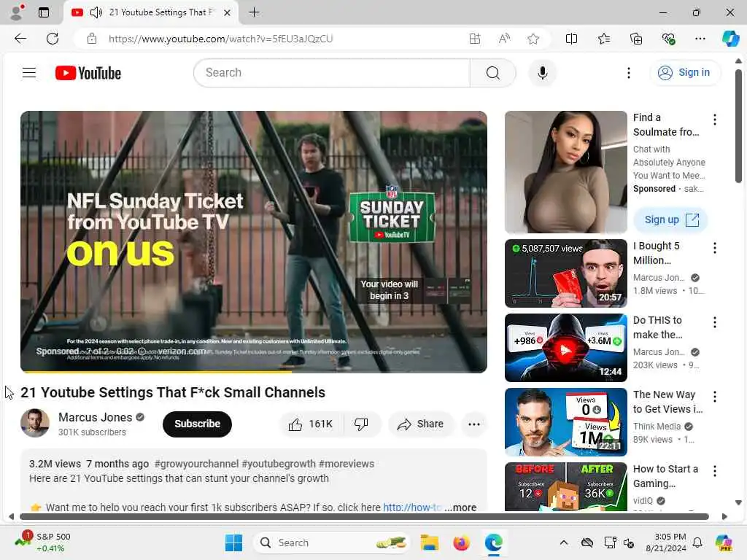
Task: Click the page vertical scrollbar thumb
Action: [738, 126]
